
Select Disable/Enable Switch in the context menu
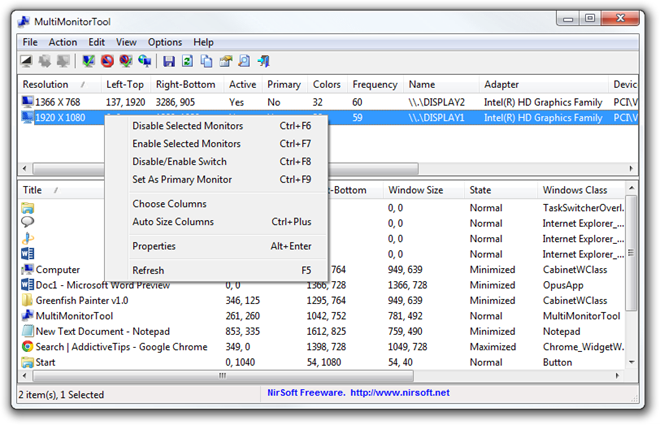coord(216,162)
